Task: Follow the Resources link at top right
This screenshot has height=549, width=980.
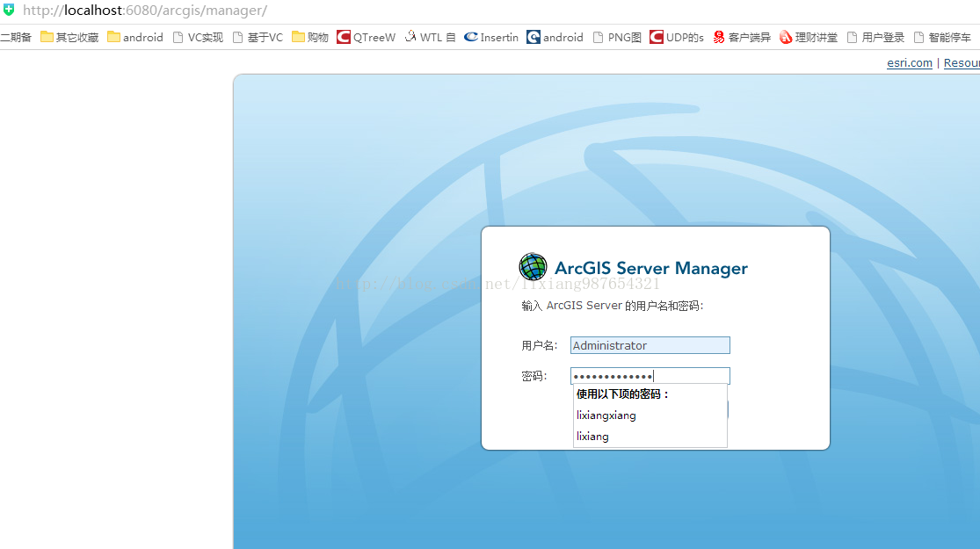Action: (962, 63)
